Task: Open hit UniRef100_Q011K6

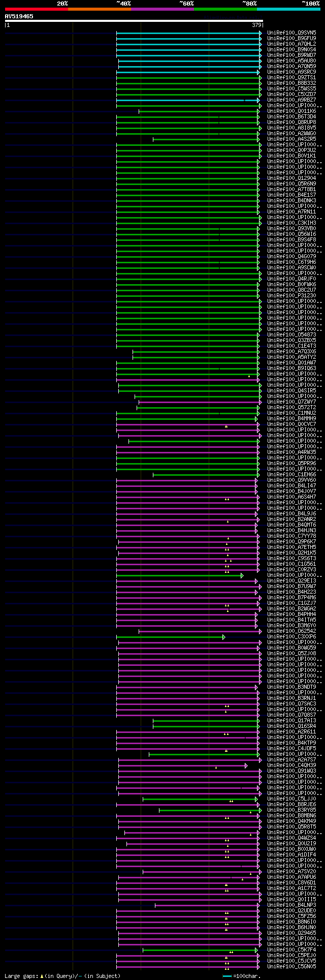Action: tap(291, 111)
